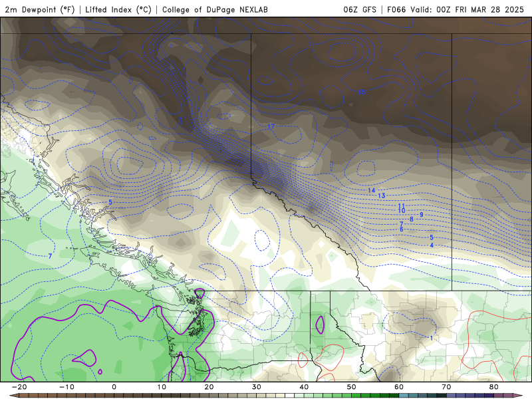Viewport: 532px width, 399px height.
Task: Select the lifted index contour label '4'
Action: pos(432,245)
